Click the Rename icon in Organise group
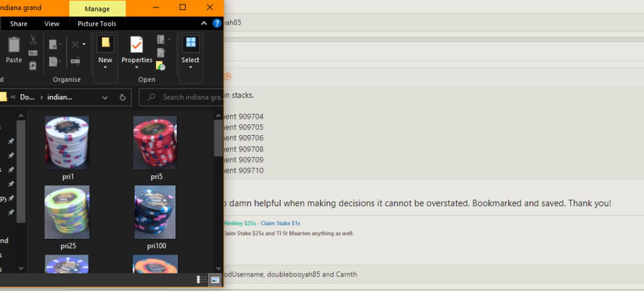 [75, 61]
